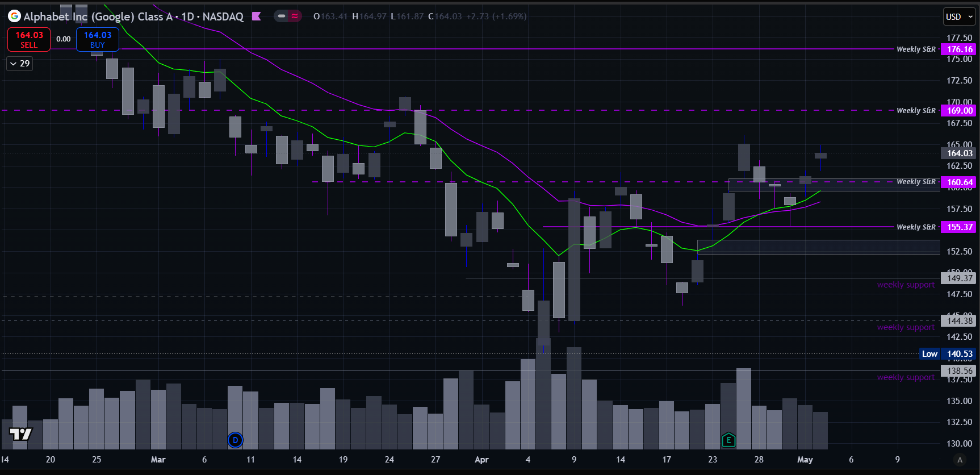Click the 'Apr' date label on time axis

(481, 460)
